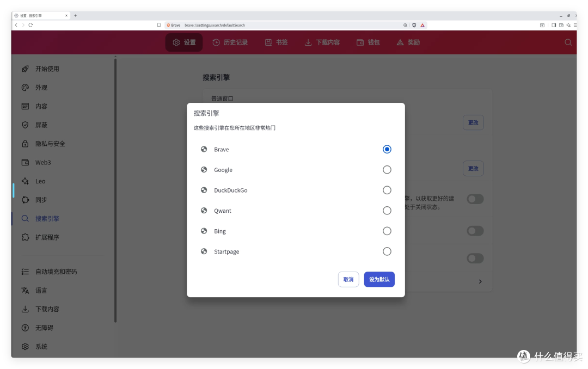The image size is (588, 369).
Task: Click the globe icon next to Google
Action: 204,169
